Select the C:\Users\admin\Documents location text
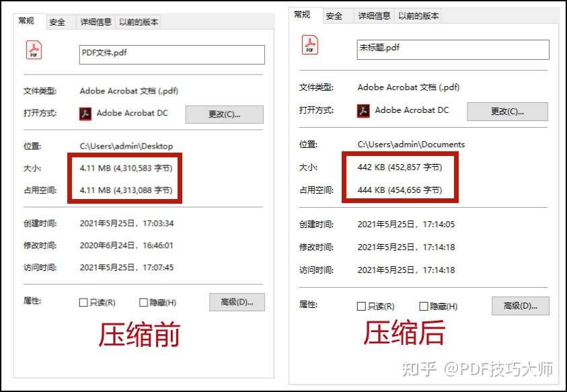 click(411, 145)
